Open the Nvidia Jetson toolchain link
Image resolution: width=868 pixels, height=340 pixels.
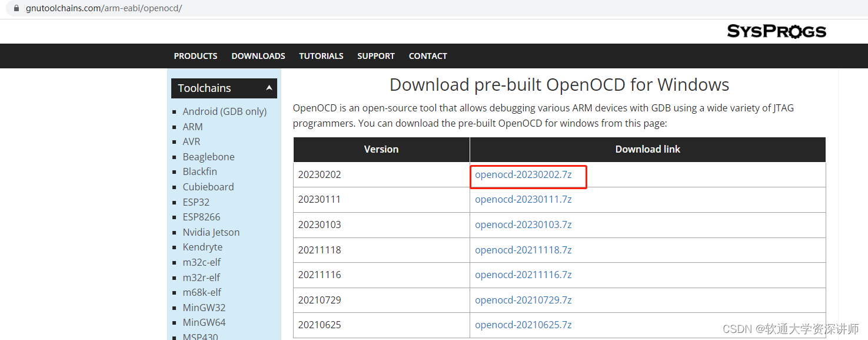click(211, 232)
